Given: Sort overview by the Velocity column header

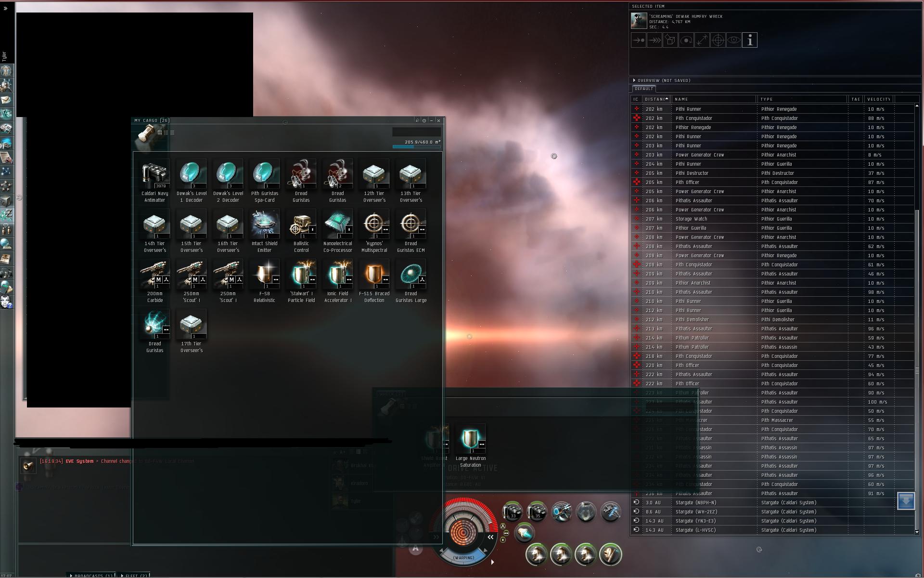Looking at the screenshot, I should [x=878, y=99].
